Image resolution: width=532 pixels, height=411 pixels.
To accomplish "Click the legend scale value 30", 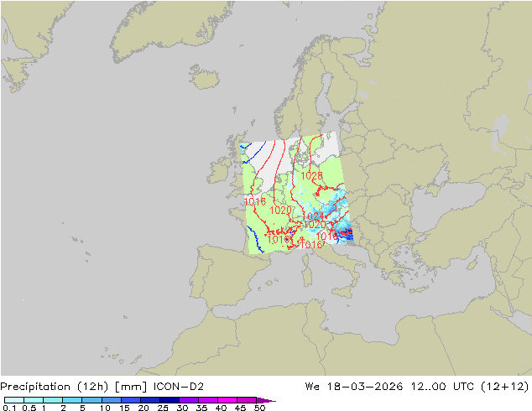I will pos(182,408).
